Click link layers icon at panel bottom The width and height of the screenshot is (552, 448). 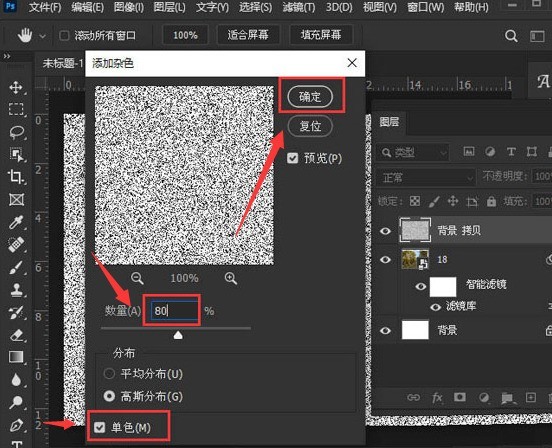[413, 397]
